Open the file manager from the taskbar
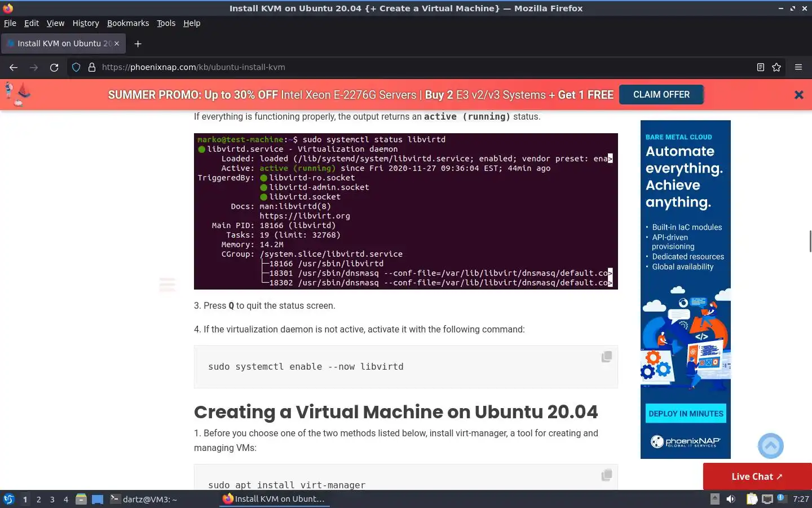The width and height of the screenshot is (812, 508). 81,499
